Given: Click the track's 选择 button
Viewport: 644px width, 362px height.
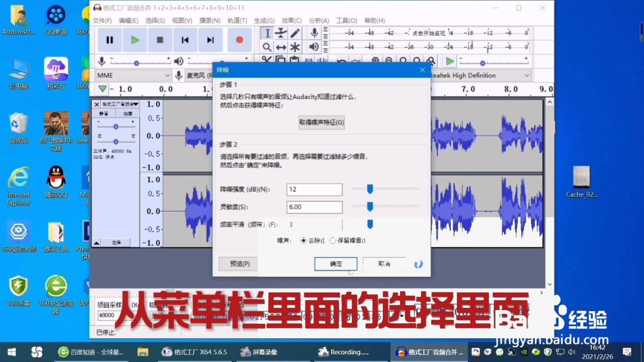Looking at the screenshot, I should click(116, 243).
